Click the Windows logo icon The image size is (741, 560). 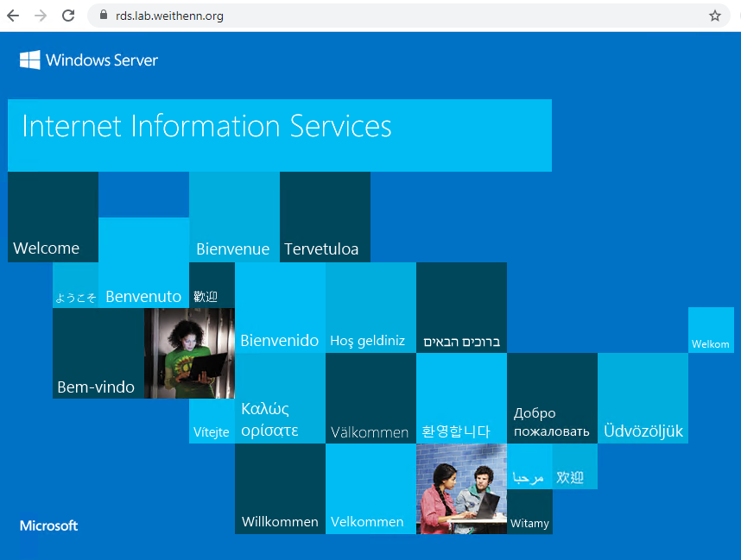coord(29,60)
